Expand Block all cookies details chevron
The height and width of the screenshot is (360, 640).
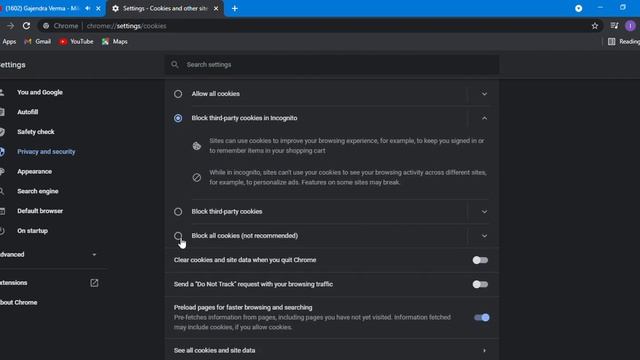484,236
